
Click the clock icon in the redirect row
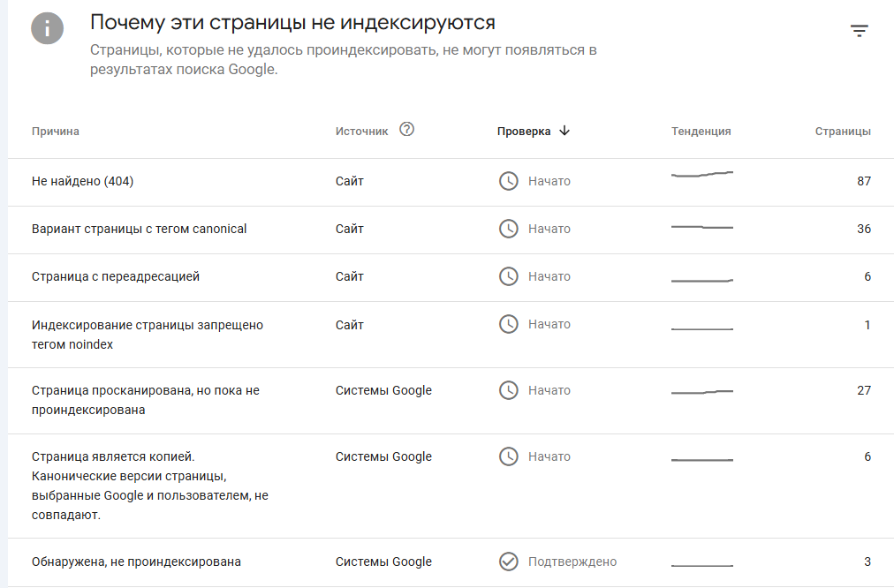[x=509, y=276]
